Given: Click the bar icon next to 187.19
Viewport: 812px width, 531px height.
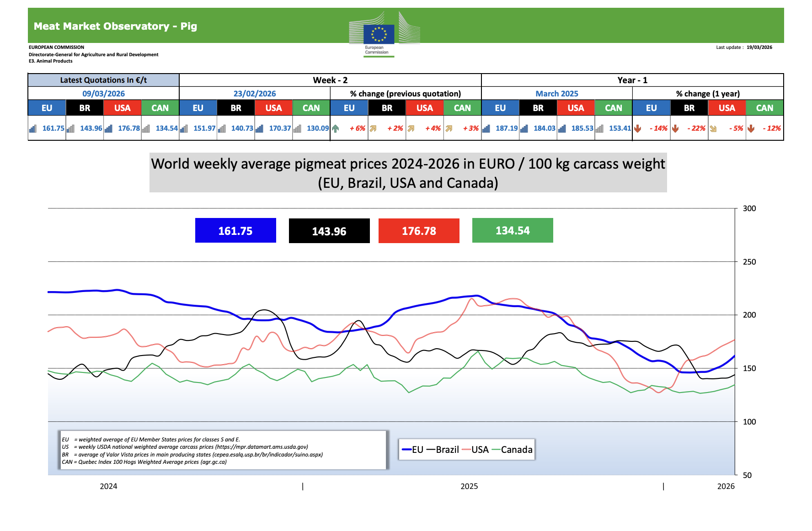Looking at the screenshot, I should 486,129.
